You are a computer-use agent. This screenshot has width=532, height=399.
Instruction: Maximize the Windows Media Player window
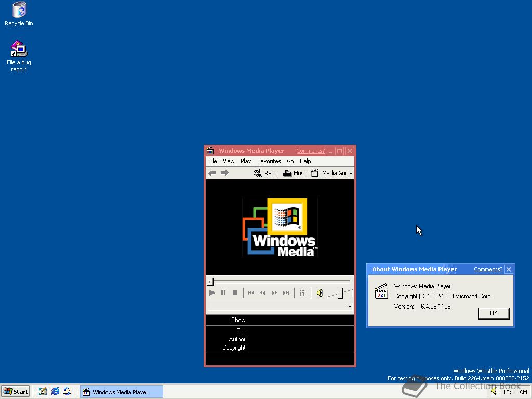[340, 151]
